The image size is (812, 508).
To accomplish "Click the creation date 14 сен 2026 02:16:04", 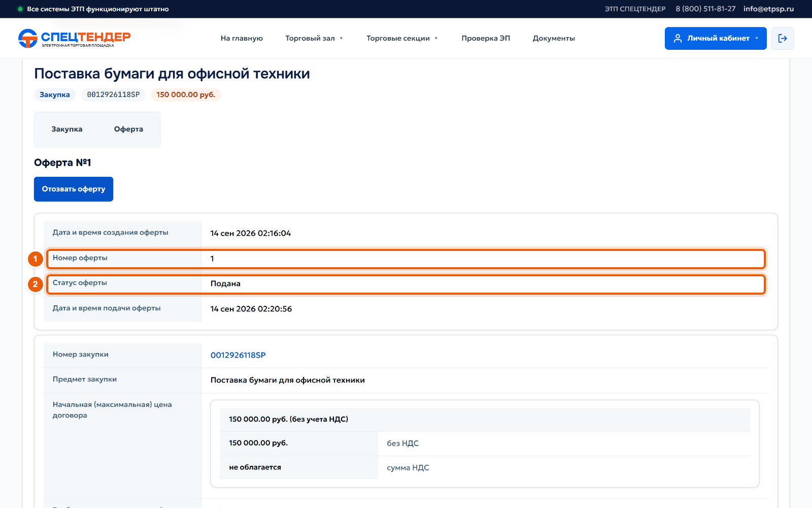I will [x=251, y=233].
